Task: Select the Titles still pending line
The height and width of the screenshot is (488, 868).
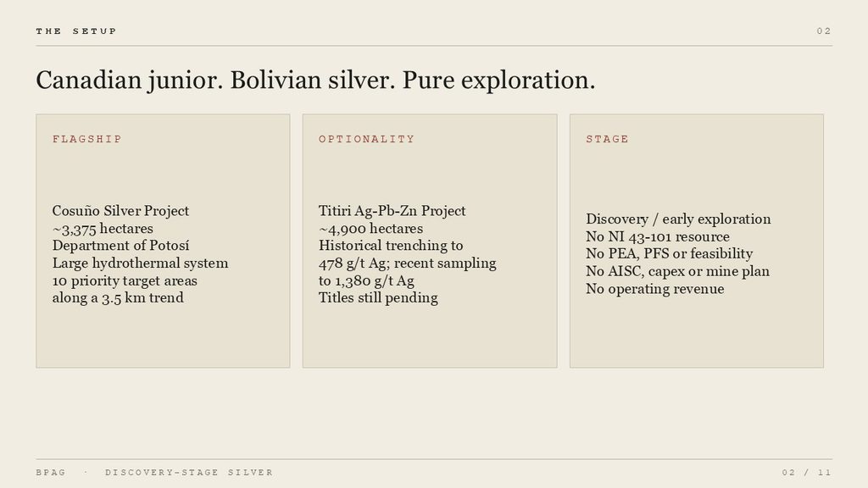Action: coord(378,297)
